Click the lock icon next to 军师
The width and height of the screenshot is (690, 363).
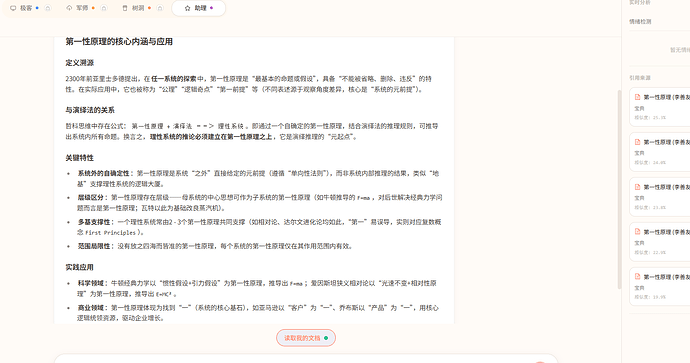pyautogui.click(x=104, y=8)
